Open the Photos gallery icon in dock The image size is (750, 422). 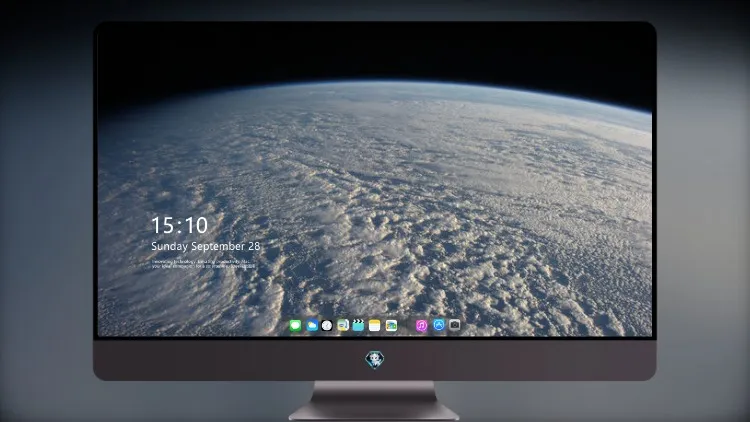391,326
